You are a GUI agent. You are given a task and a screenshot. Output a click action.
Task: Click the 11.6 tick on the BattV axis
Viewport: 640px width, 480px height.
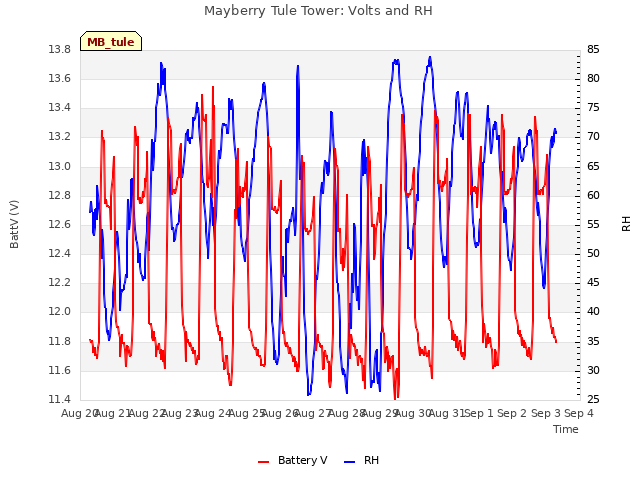[60, 371]
